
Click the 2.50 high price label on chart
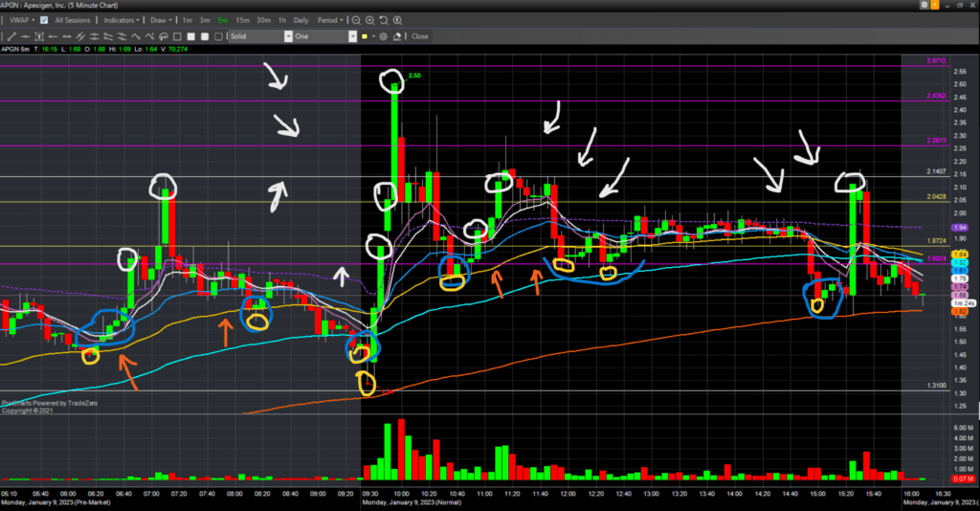(413, 75)
